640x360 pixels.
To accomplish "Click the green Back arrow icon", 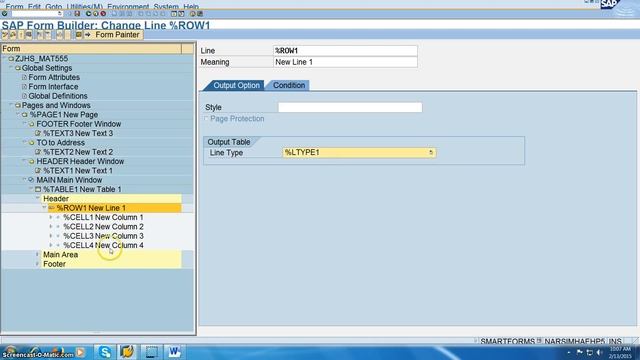I will click(88, 13).
